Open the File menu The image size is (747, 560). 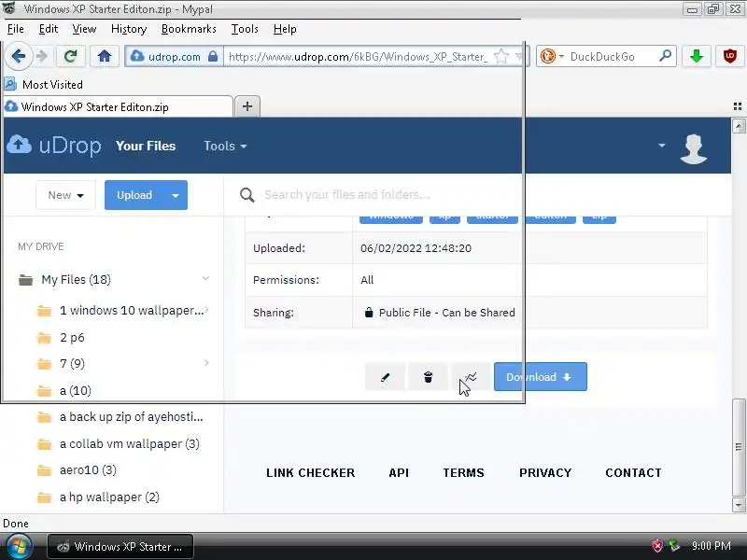[15, 29]
